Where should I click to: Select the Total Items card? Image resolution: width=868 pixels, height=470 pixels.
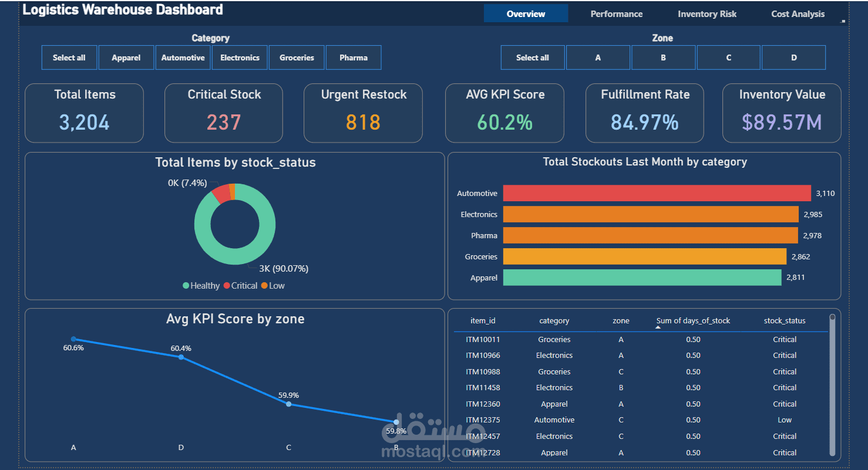tap(85, 113)
